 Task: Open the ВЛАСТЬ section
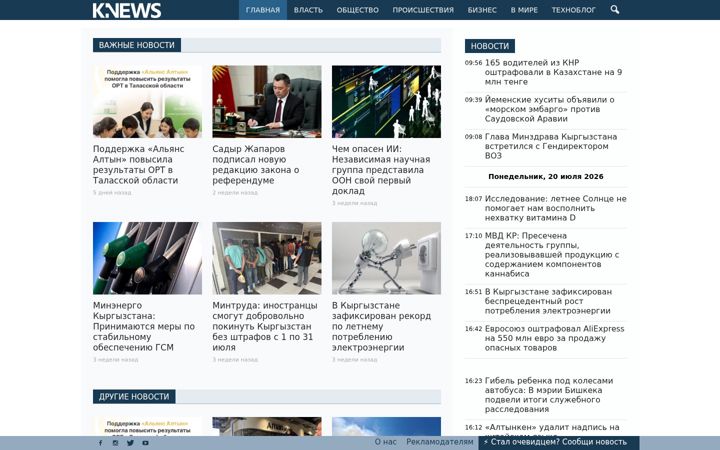308,10
